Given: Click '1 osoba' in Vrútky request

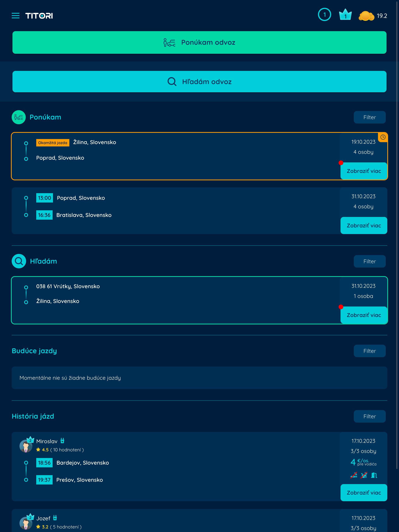Looking at the screenshot, I should (363, 296).
